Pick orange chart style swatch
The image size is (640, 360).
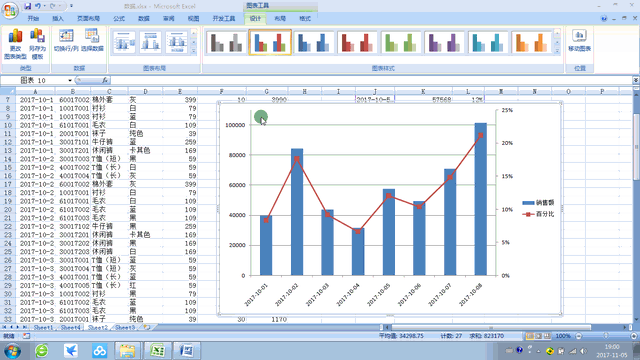531,42
